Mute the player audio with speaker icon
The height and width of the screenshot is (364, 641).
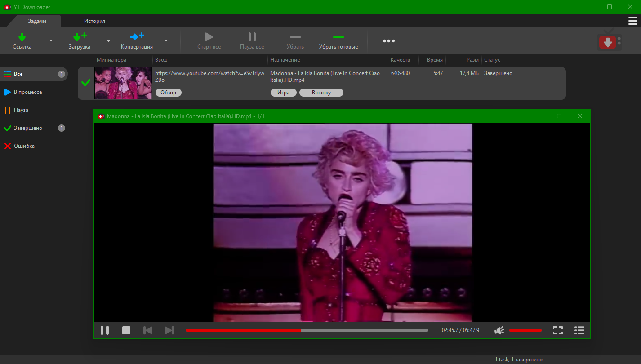(499, 330)
